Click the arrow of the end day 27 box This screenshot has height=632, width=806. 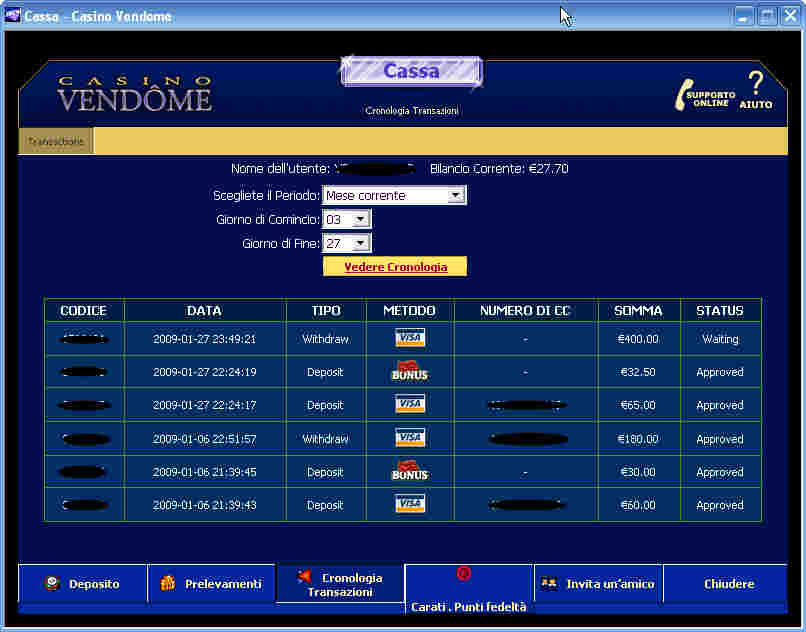(361, 243)
